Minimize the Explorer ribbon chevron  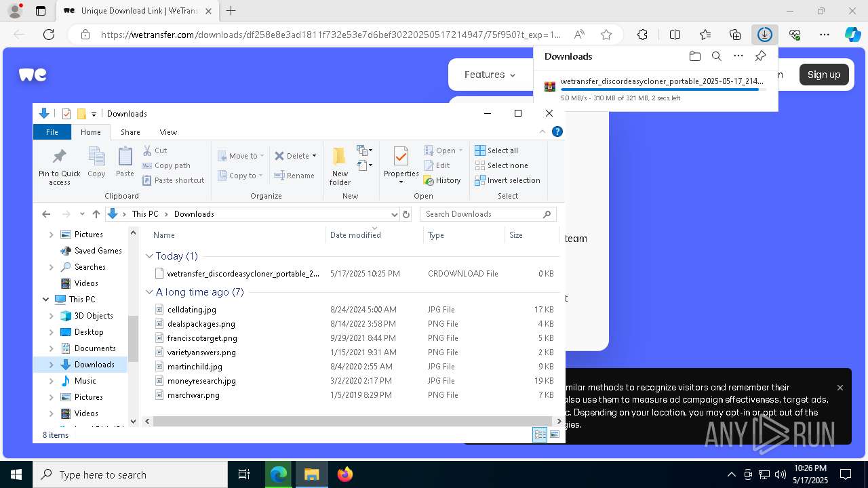(x=542, y=132)
